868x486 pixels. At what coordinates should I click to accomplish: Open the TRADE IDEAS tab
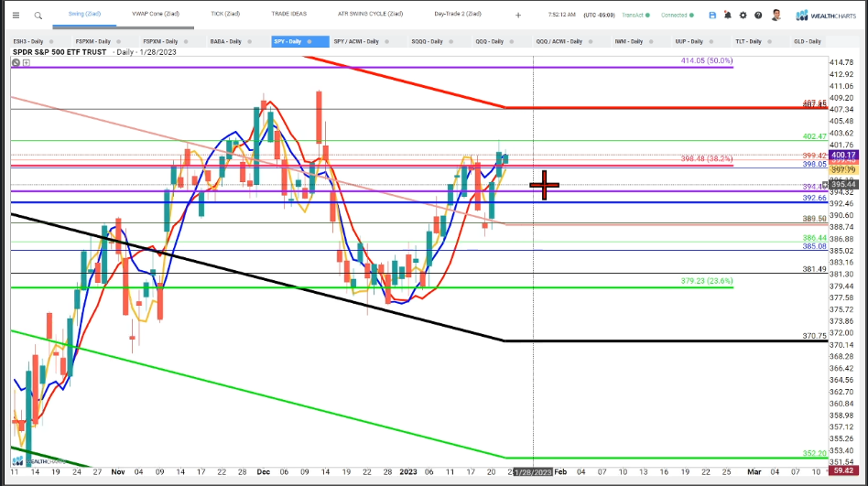click(289, 14)
